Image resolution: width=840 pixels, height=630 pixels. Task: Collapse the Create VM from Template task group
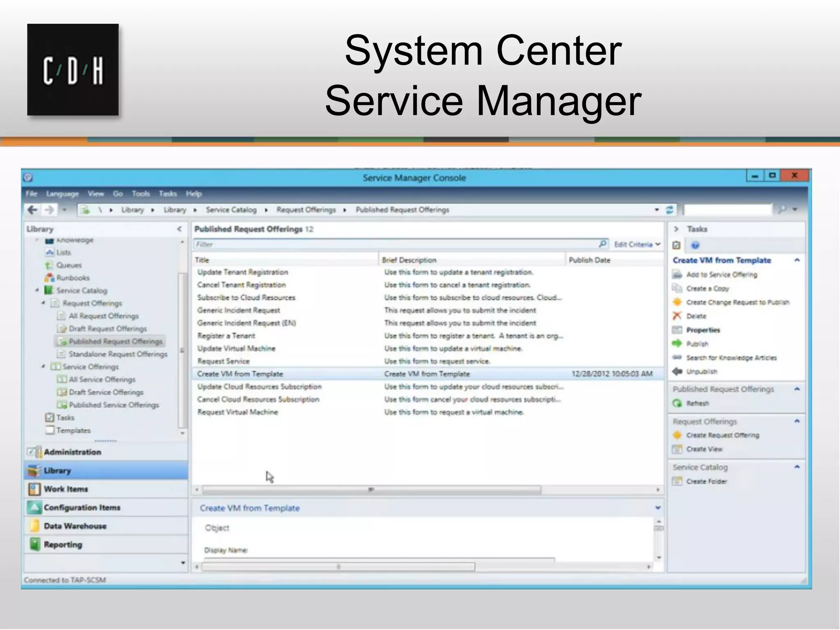point(797,260)
